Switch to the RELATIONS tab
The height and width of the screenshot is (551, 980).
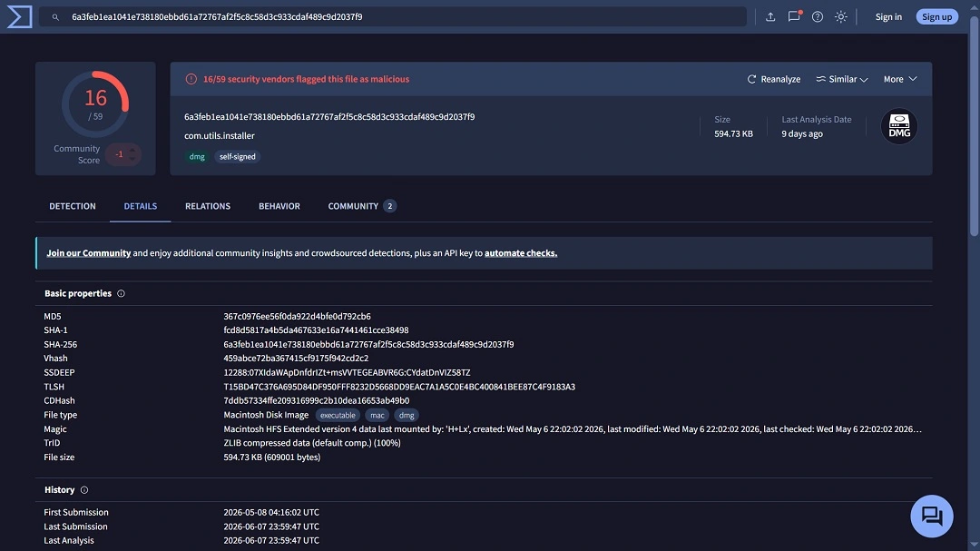208,206
